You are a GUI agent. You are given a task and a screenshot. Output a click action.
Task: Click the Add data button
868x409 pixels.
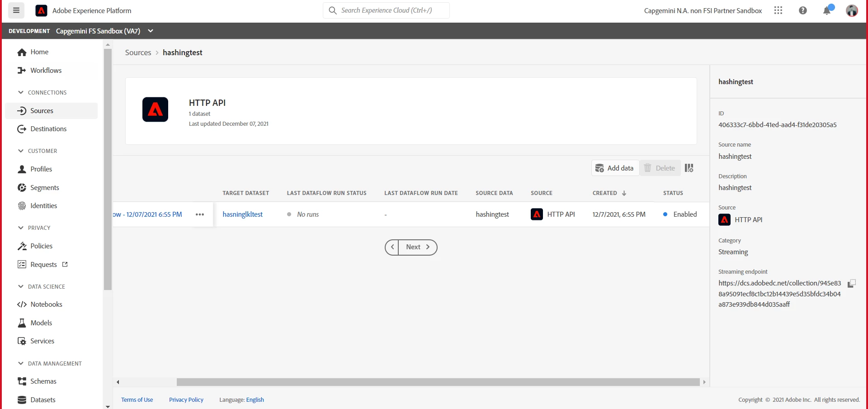(x=615, y=168)
